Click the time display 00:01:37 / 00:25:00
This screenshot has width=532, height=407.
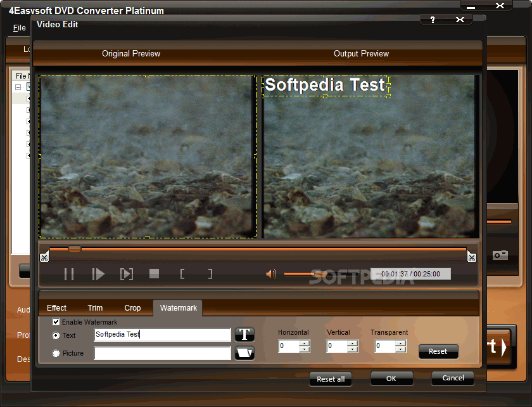[x=410, y=274]
